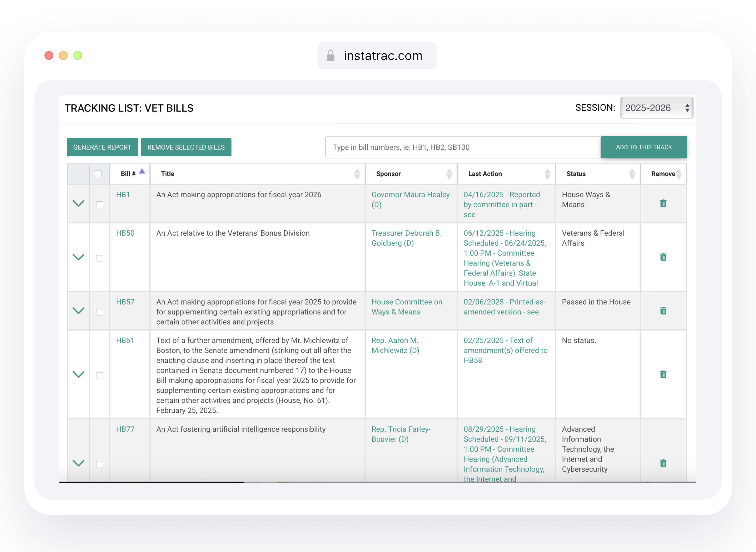Click the bill numbers input field
Viewport: 756px width, 552px height.
coord(463,147)
